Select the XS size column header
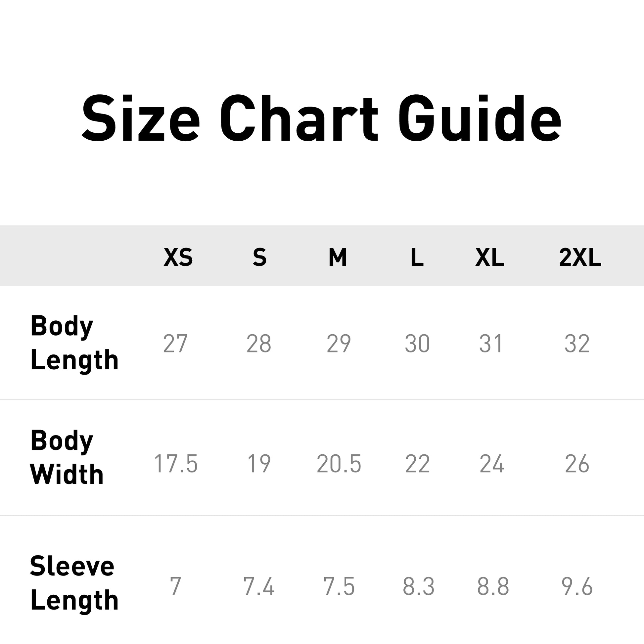The width and height of the screenshot is (644, 644). coord(178,257)
